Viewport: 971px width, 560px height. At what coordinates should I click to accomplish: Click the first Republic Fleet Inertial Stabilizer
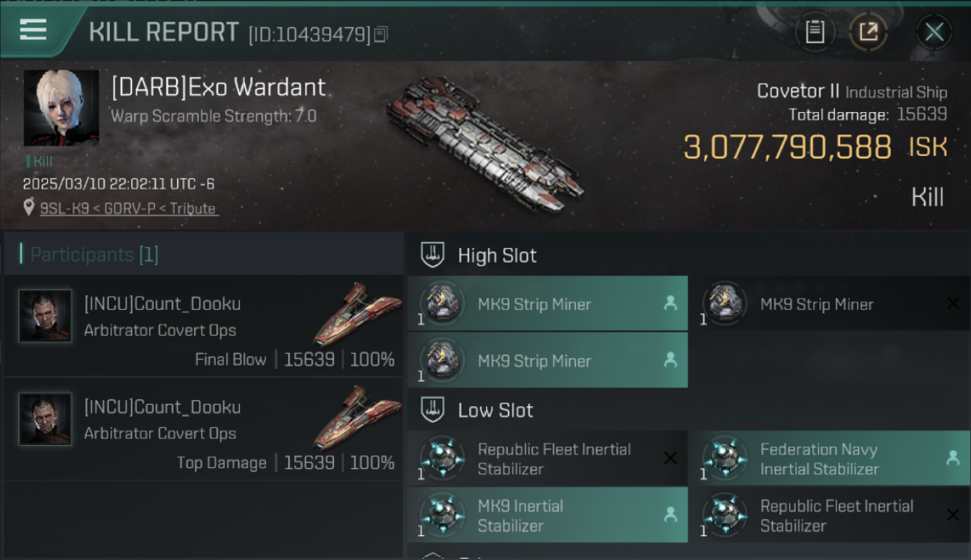[547, 458]
